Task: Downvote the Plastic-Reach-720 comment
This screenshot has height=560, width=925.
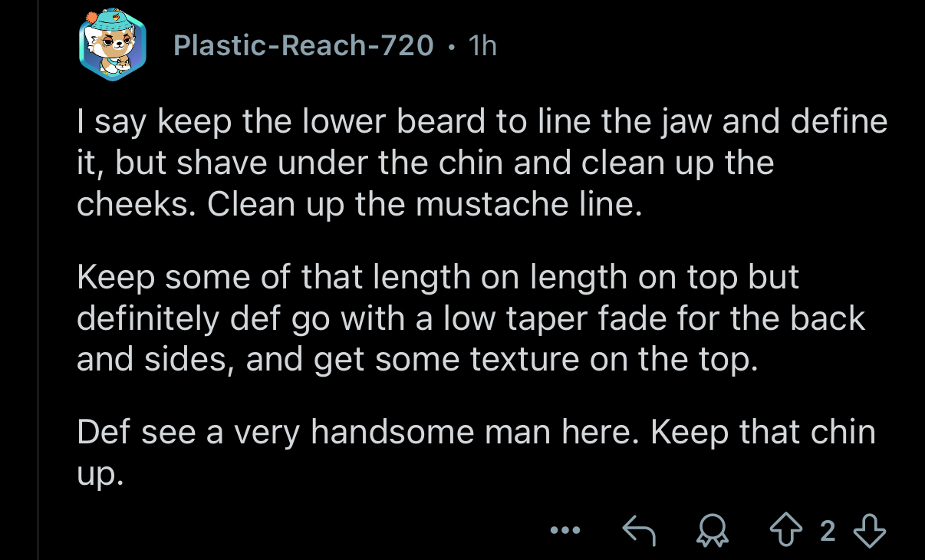Action: [869, 531]
